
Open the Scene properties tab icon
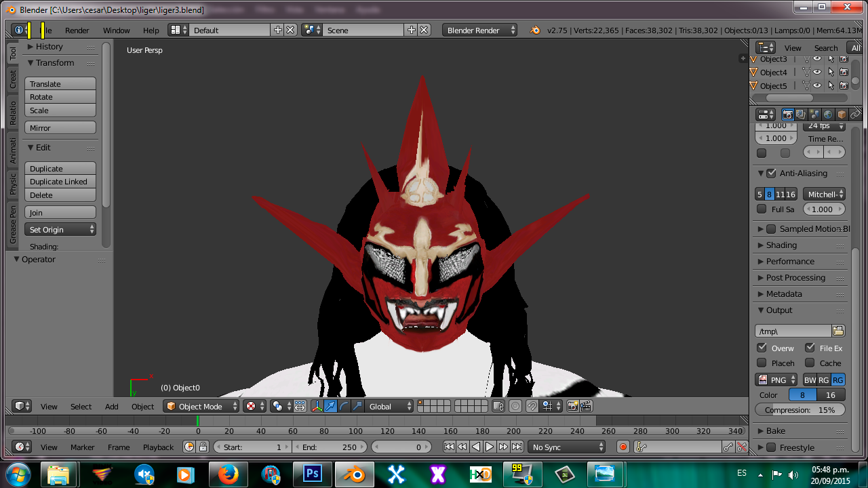click(814, 115)
